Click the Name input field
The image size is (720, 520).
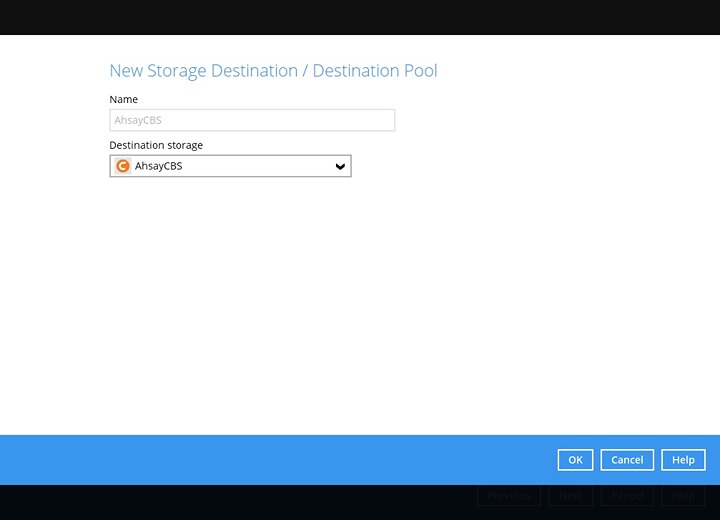[x=252, y=120]
